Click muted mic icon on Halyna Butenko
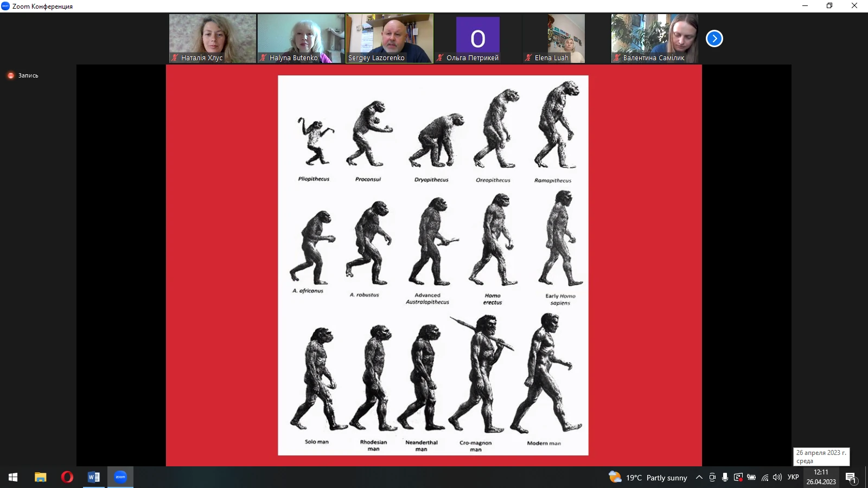Screen dimensions: 868x488 264,57
